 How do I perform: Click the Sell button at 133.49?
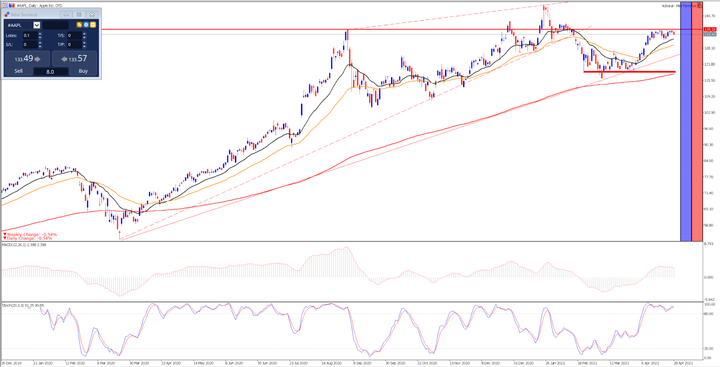(x=27, y=64)
